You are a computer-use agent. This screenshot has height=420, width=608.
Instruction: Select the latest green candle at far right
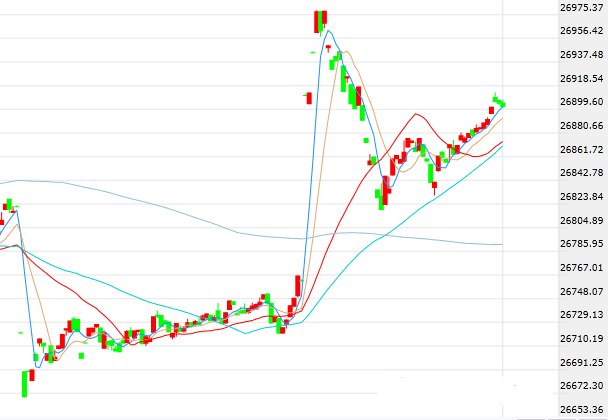[500, 101]
